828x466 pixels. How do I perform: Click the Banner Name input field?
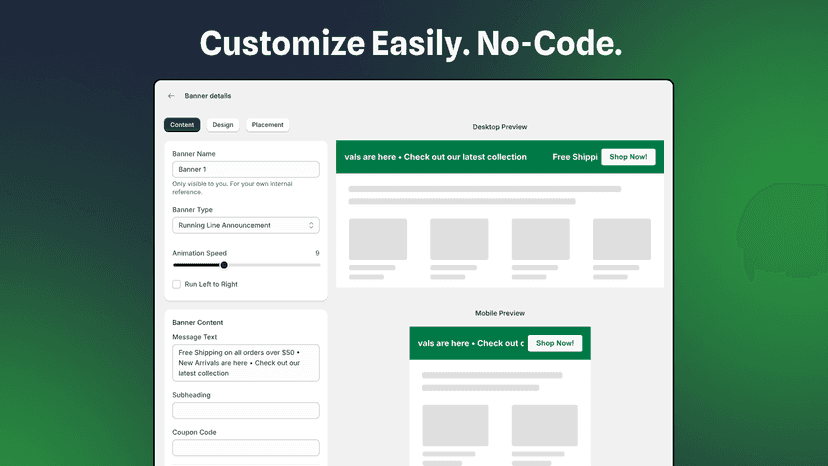coord(246,169)
